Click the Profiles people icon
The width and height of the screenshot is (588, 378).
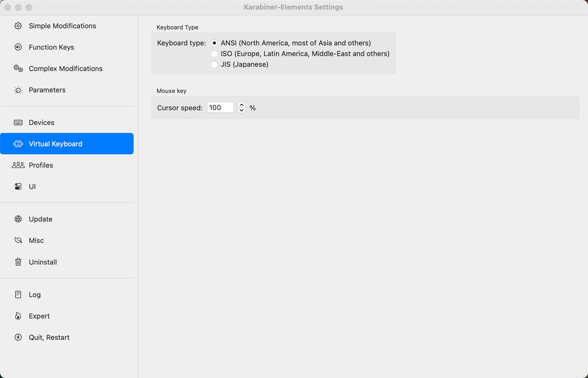pos(18,165)
